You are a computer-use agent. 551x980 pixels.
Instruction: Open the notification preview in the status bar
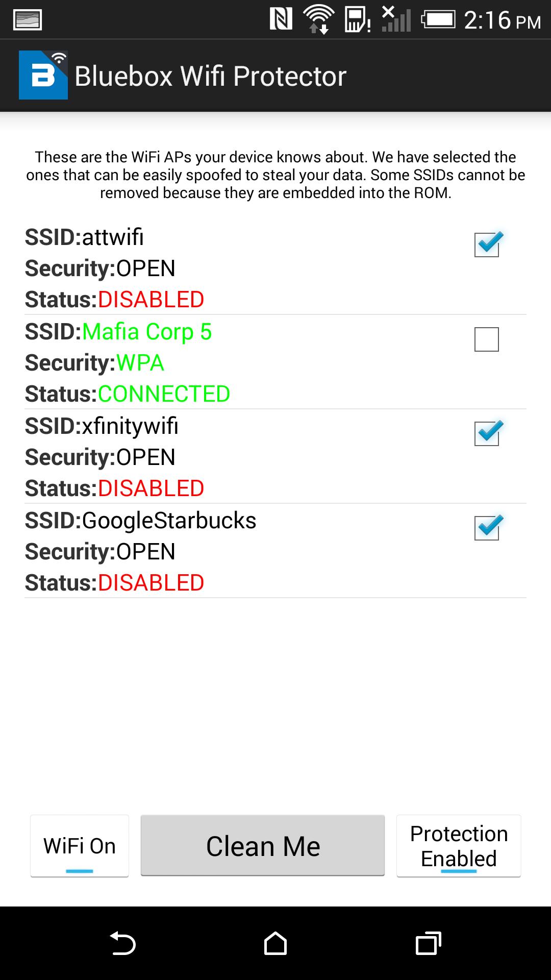28,20
